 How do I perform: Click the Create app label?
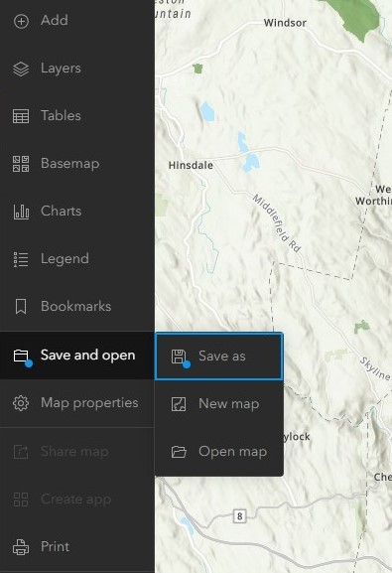[76, 500]
